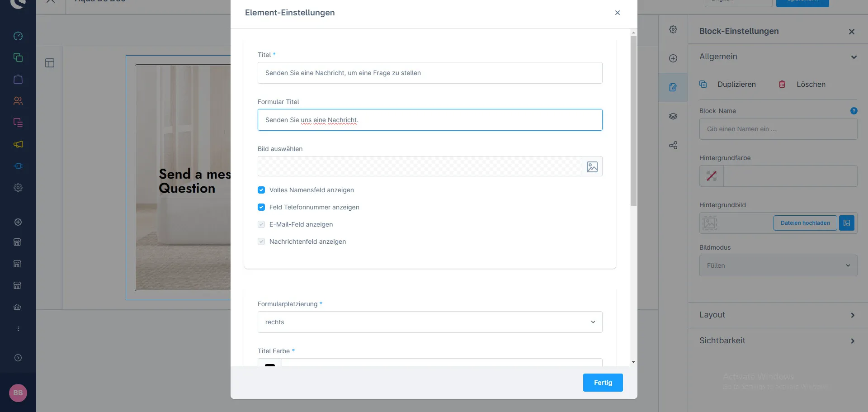Click the image picker icon beside Bild auswählen

[592, 166]
